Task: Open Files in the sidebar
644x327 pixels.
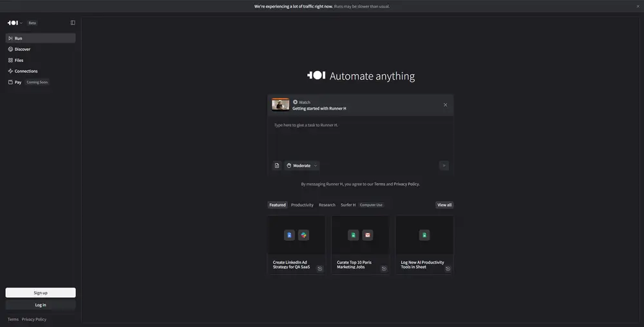Action: coord(19,60)
